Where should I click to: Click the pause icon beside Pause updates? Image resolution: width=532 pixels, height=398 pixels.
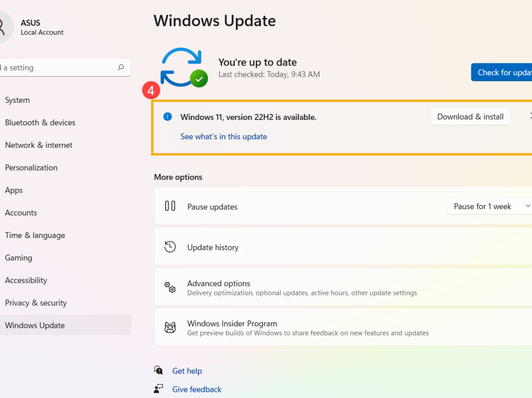pyautogui.click(x=170, y=206)
